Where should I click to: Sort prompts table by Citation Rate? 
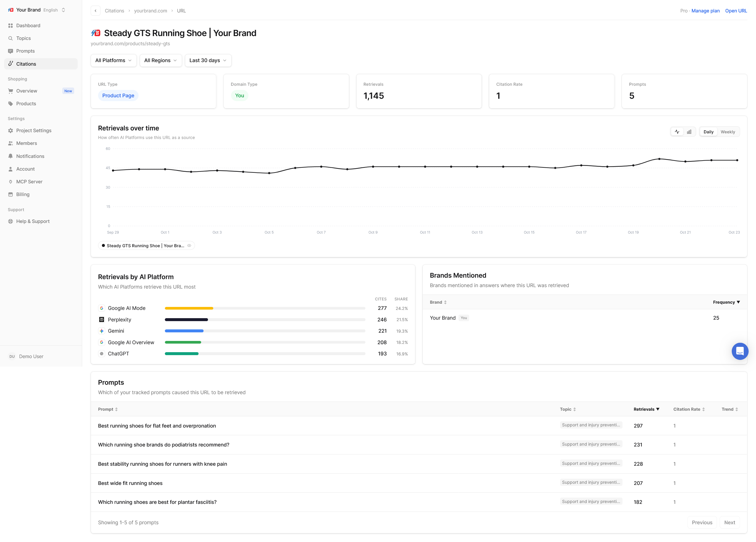689,409
